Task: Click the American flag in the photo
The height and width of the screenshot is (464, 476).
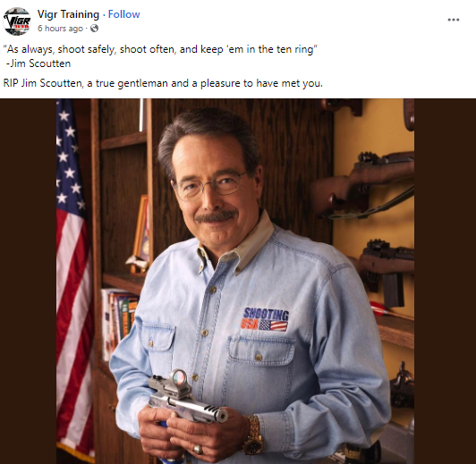Action: (74, 281)
